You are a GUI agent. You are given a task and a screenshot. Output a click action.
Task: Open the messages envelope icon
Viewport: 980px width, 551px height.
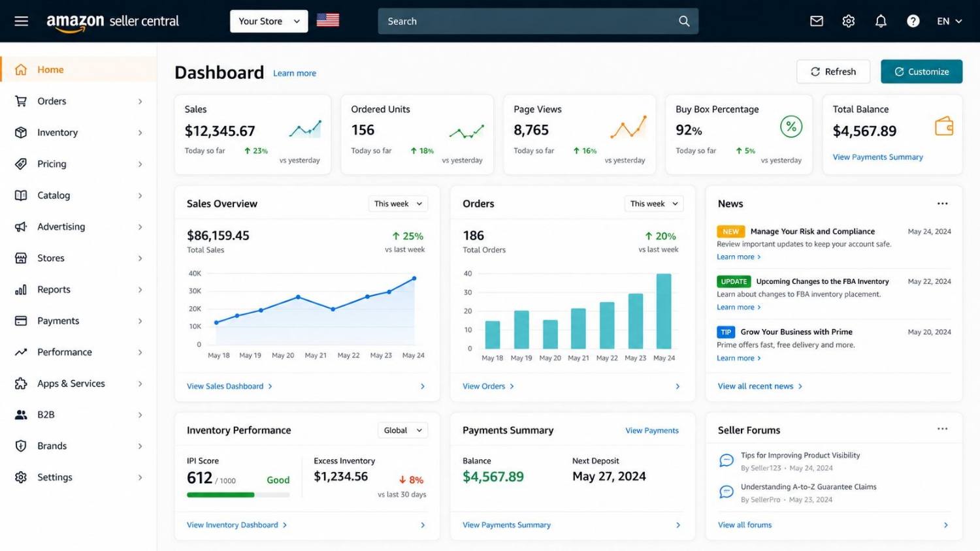(x=817, y=21)
